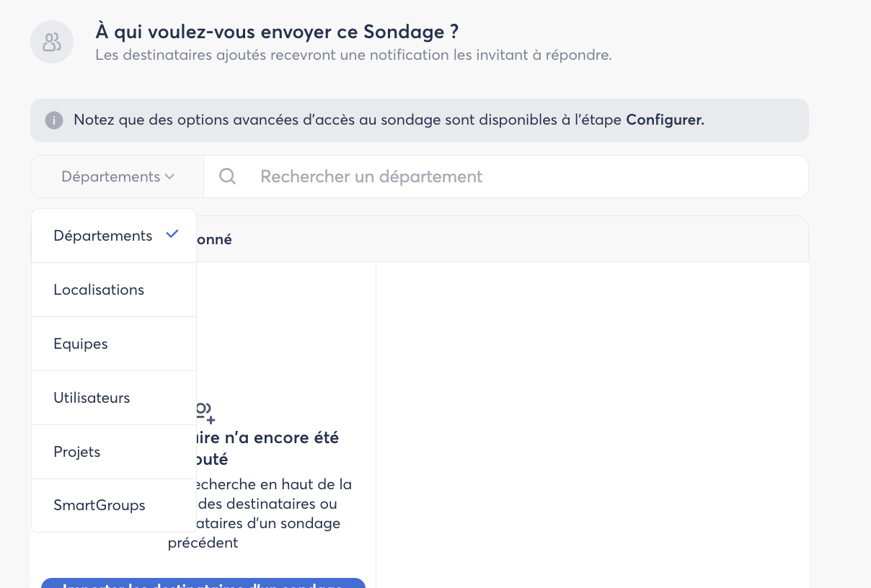Image resolution: width=871 pixels, height=588 pixels.
Task: Click the 'Les destinataires ajoutés recevront' subtitle
Action: [353, 55]
